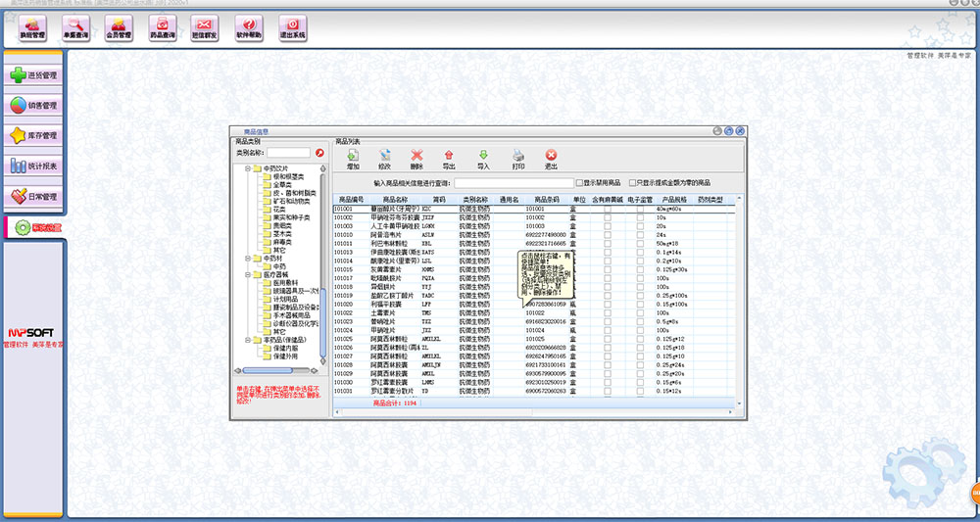Click the product search input field

[514, 183]
